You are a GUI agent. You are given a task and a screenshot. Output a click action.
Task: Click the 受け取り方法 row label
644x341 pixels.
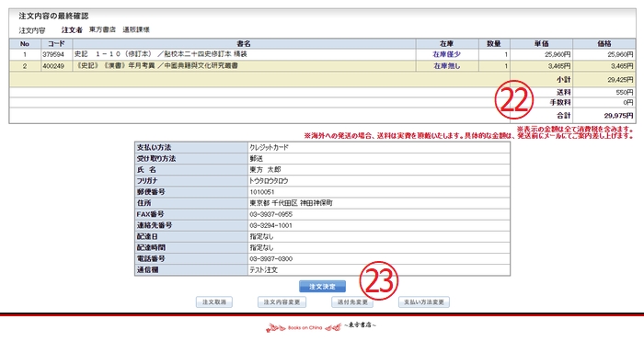click(x=156, y=158)
